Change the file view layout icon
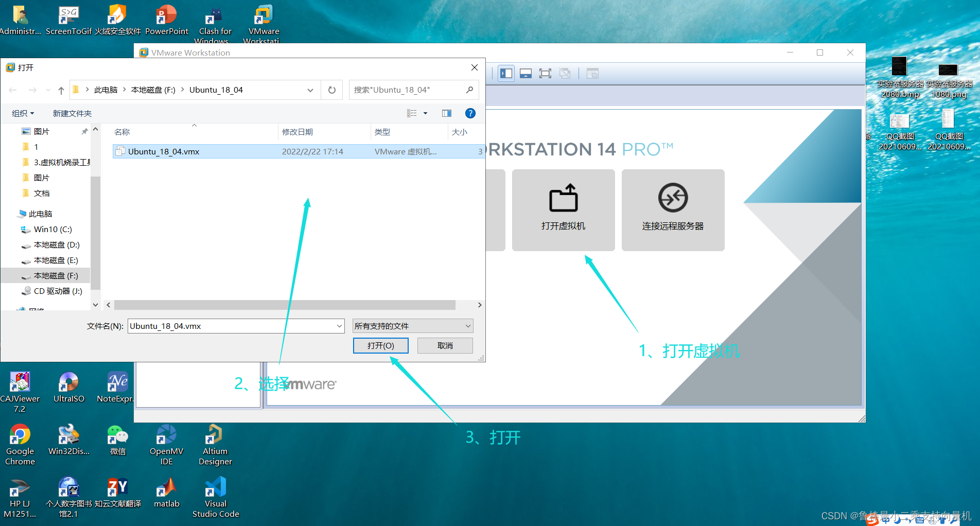980x526 pixels. coord(412,113)
